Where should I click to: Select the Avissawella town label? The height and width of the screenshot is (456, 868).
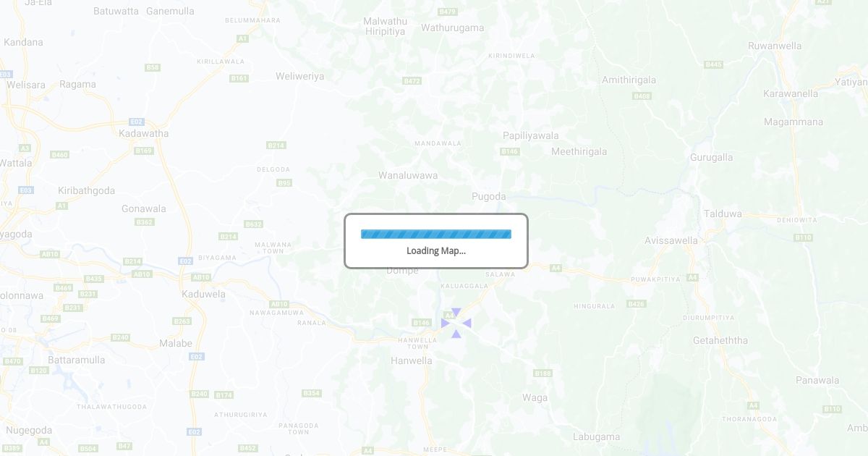tap(671, 240)
